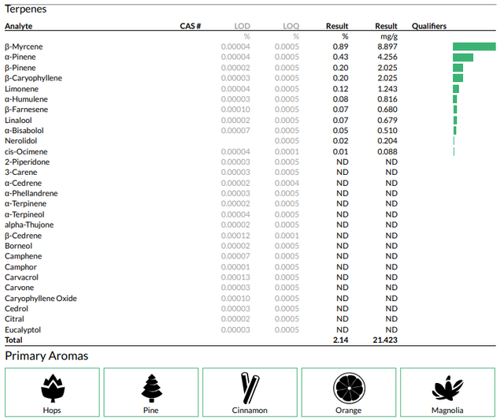
Task: Click the Qualifiers column header
Action: [x=429, y=26]
